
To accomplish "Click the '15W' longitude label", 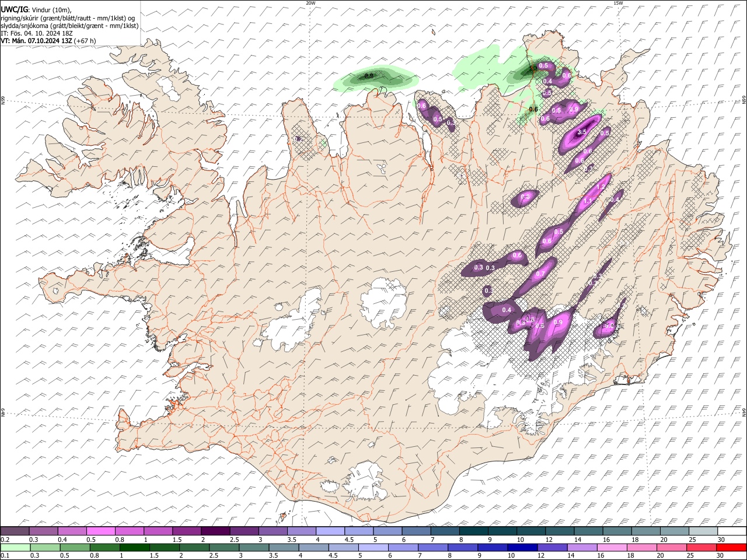I will point(618,3).
